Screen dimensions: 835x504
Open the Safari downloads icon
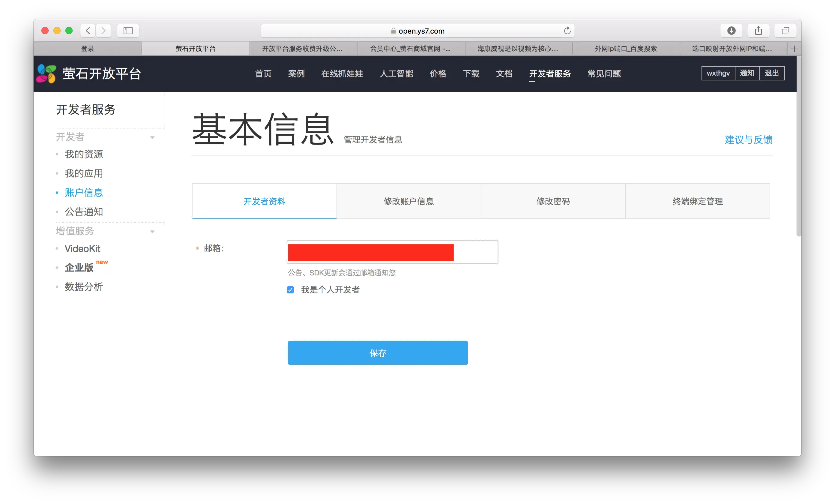(x=731, y=31)
